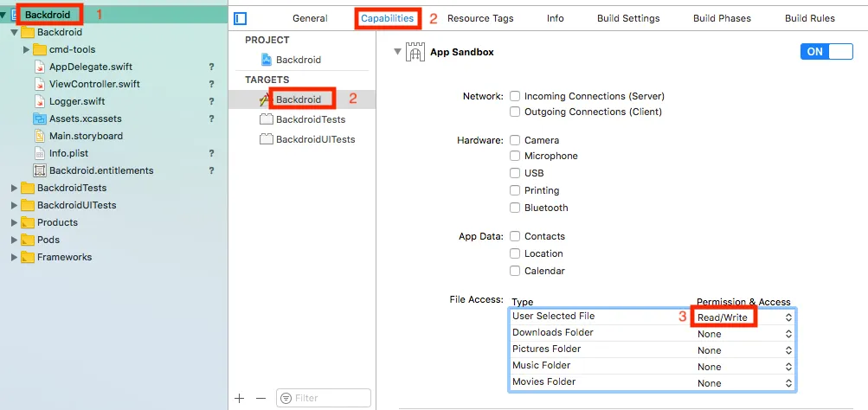Switch to the Resource Tags tab
Image resolution: width=868 pixels, height=410 pixels.
point(480,18)
